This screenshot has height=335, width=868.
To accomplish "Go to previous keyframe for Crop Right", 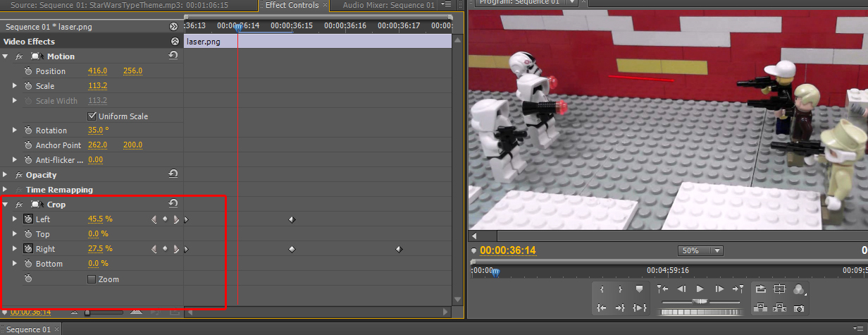I will (154, 249).
